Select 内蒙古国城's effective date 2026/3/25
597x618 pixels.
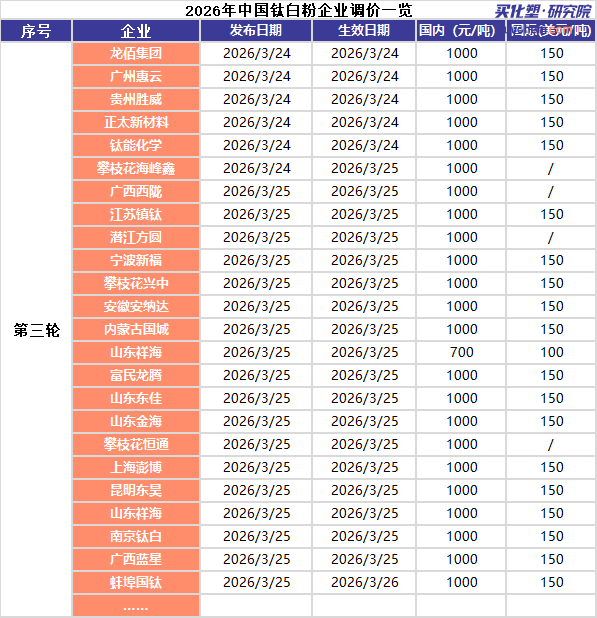pos(365,329)
